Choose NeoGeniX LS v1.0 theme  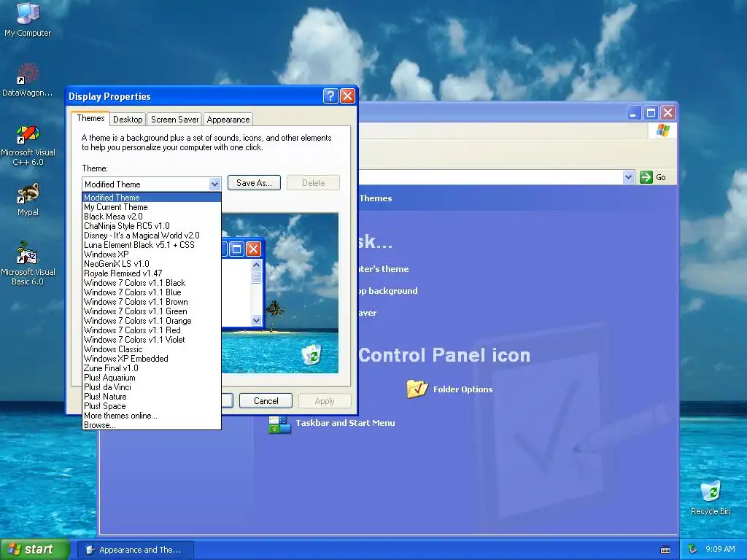point(152,264)
